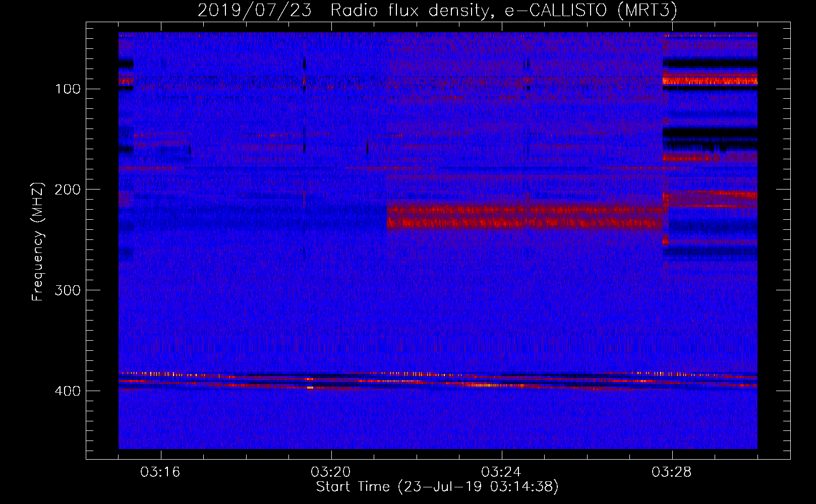Image resolution: width=816 pixels, height=504 pixels.
Task: Click the 03:24 time tick label
Action: (x=501, y=472)
